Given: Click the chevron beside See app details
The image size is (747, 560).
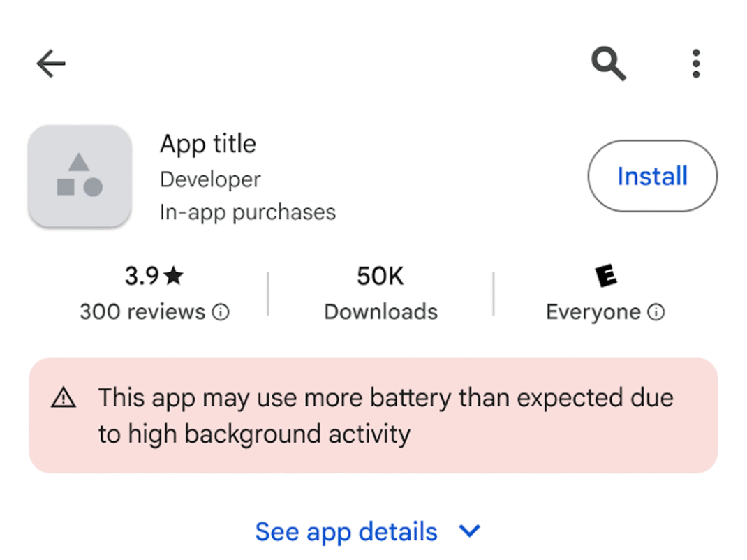Looking at the screenshot, I should pos(468,531).
